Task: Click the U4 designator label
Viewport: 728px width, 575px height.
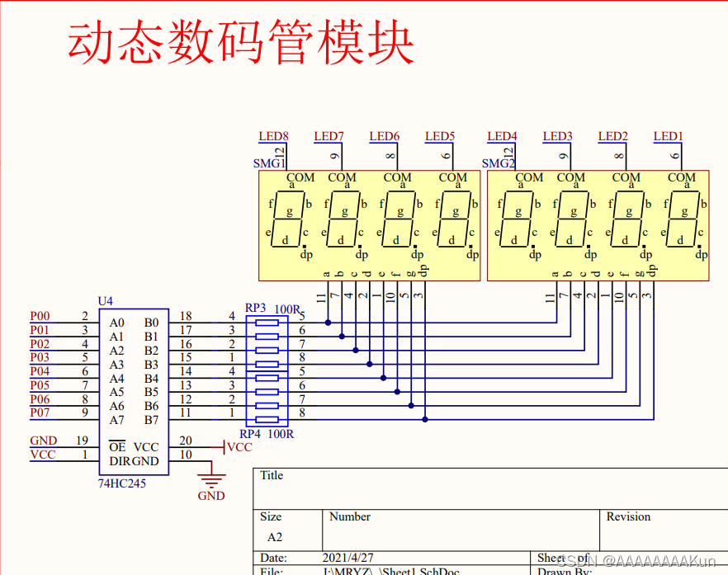Action: click(106, 301)
